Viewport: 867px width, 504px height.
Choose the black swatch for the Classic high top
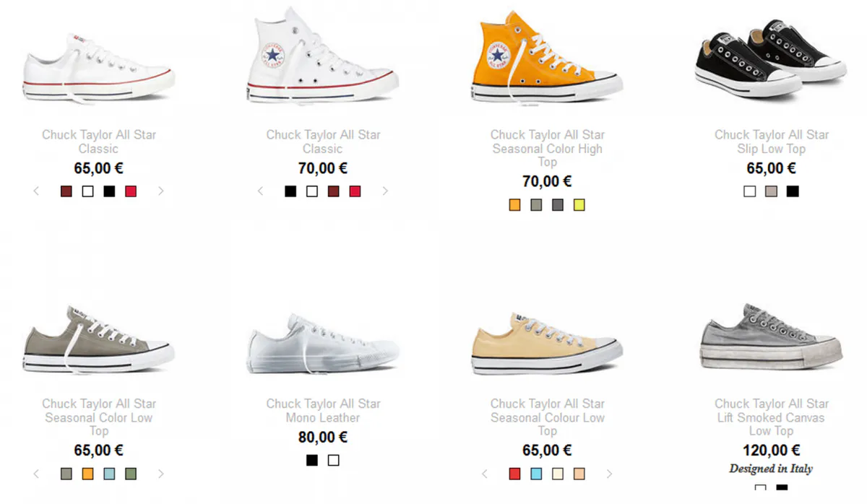click(290, 191)
